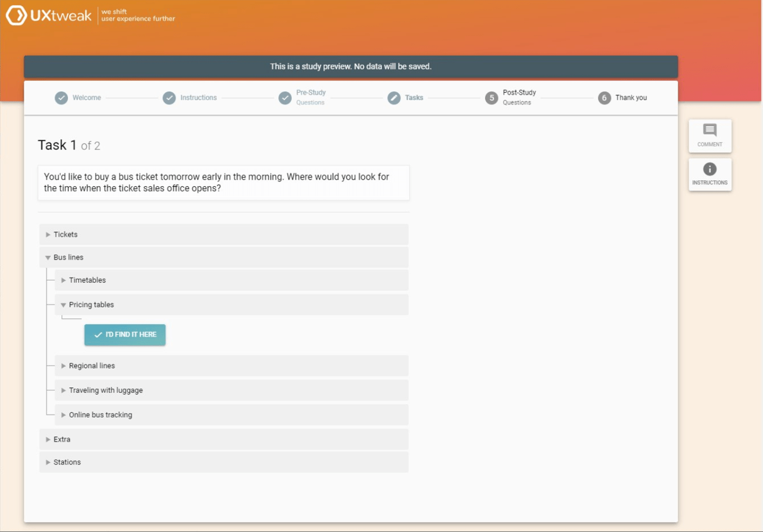Expand the Online bus tracking arrow

pos(64,415)
